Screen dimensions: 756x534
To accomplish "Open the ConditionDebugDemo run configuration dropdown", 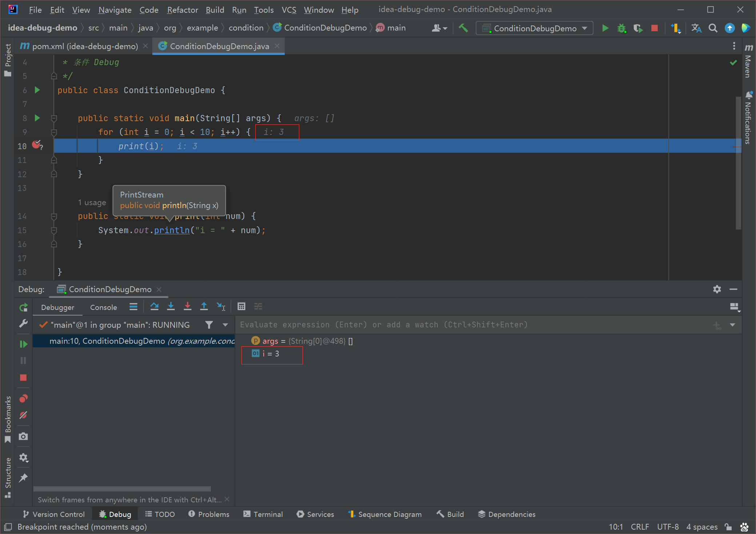I will point(535,28).
